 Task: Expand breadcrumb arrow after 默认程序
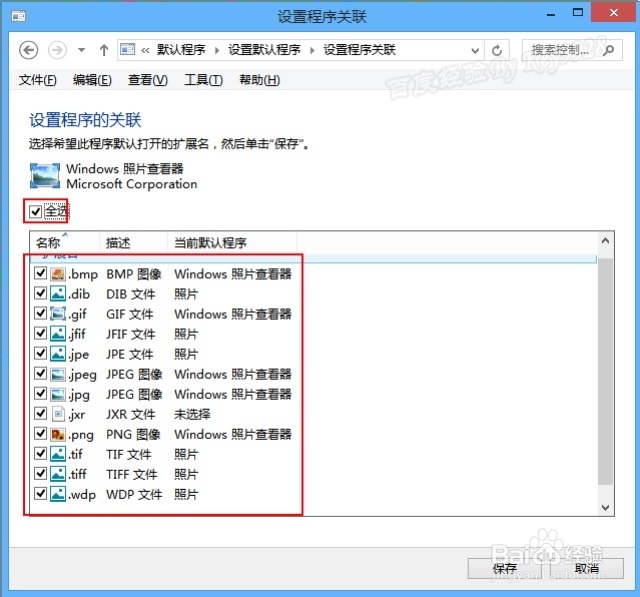(x=217, y=51)
